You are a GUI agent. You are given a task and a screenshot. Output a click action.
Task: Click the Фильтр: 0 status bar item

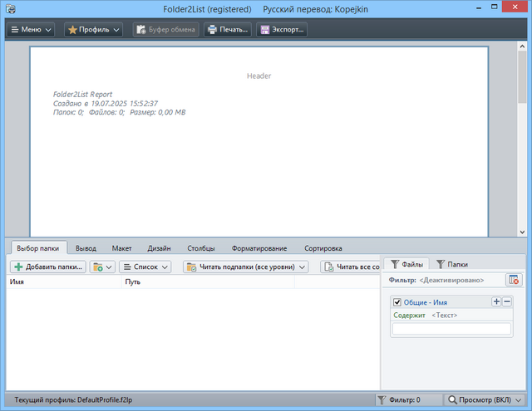(x=408, y=400)
